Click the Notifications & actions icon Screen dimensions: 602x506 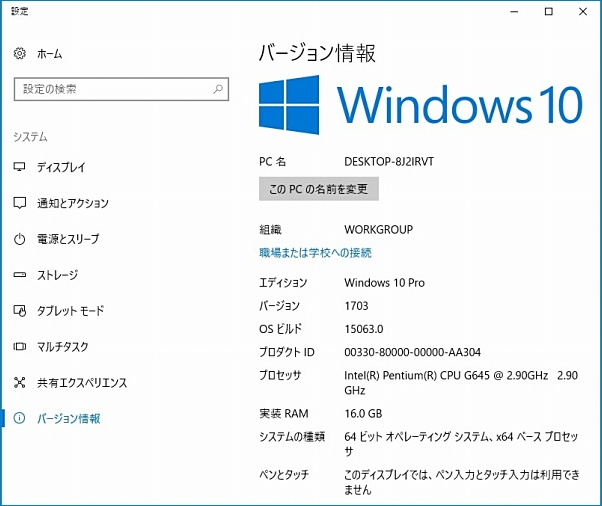click(x=20, y=203)
